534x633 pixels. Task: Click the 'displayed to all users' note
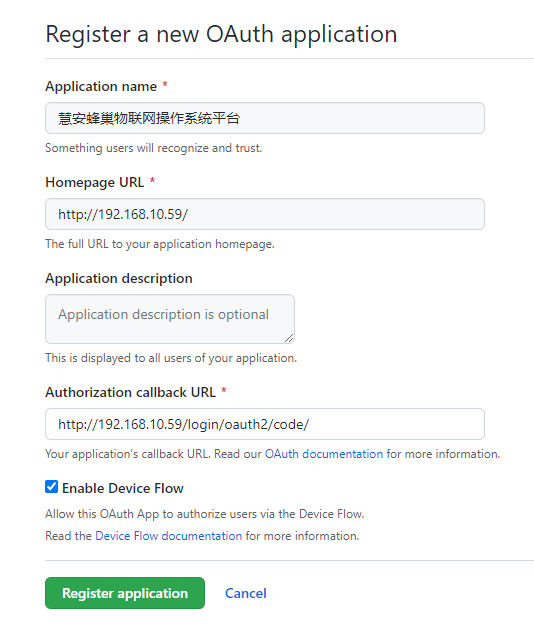click(x=171, y=358)
